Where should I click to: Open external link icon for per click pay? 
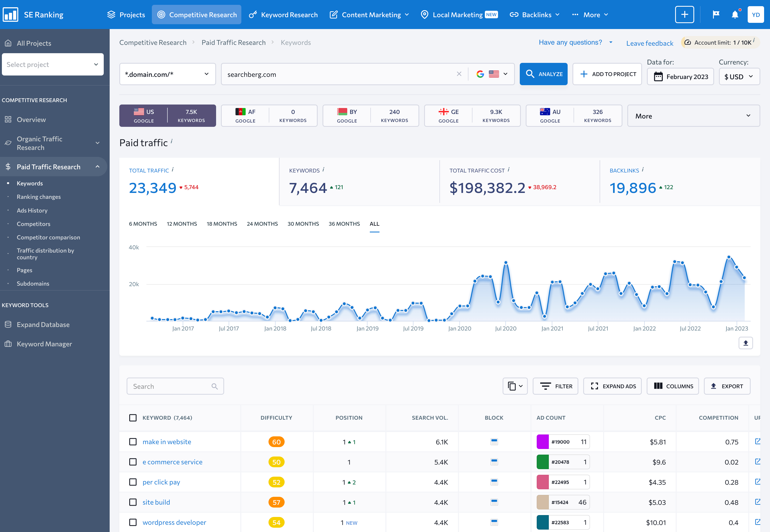[x=757, y=482]
